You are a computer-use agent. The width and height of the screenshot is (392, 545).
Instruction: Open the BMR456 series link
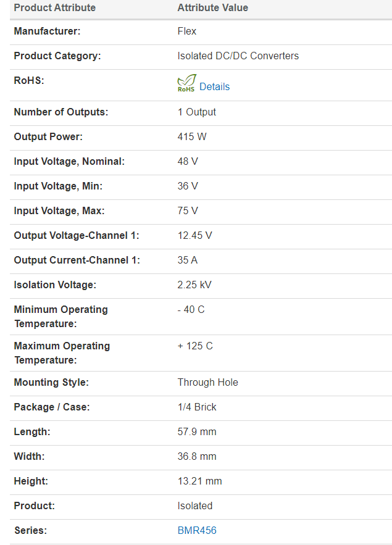coord(197,530)
